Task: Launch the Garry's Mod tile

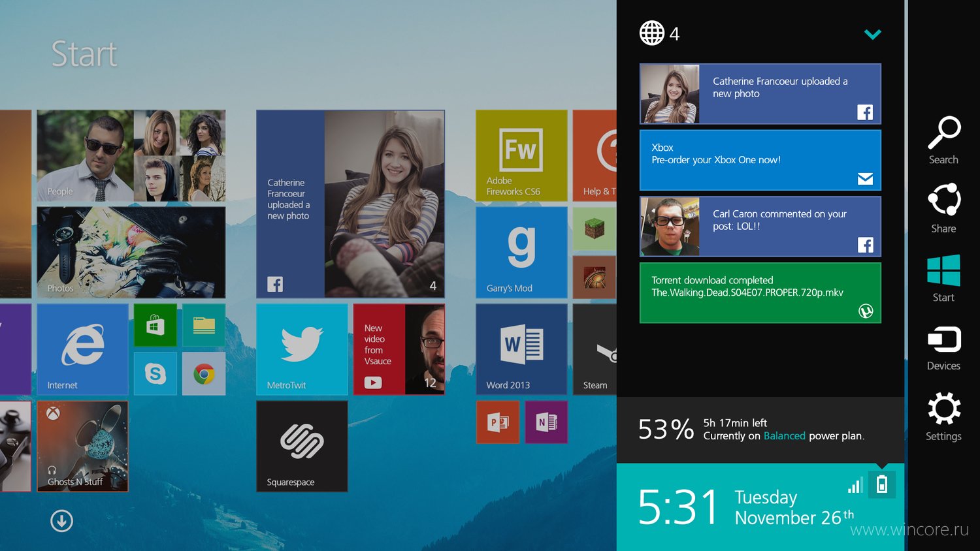Action: point(521,253)
